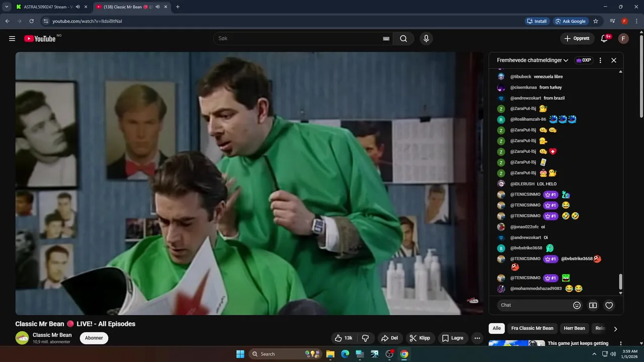Screen dimensions: 644x362
Task: Click the Ask Google button
Action: (x=571, y=21)
